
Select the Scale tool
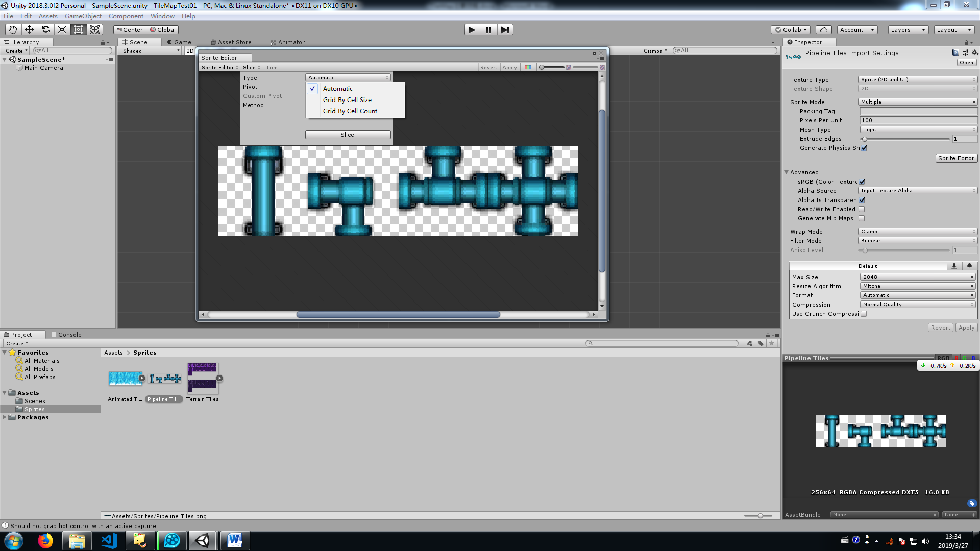(x=62, y=30)
